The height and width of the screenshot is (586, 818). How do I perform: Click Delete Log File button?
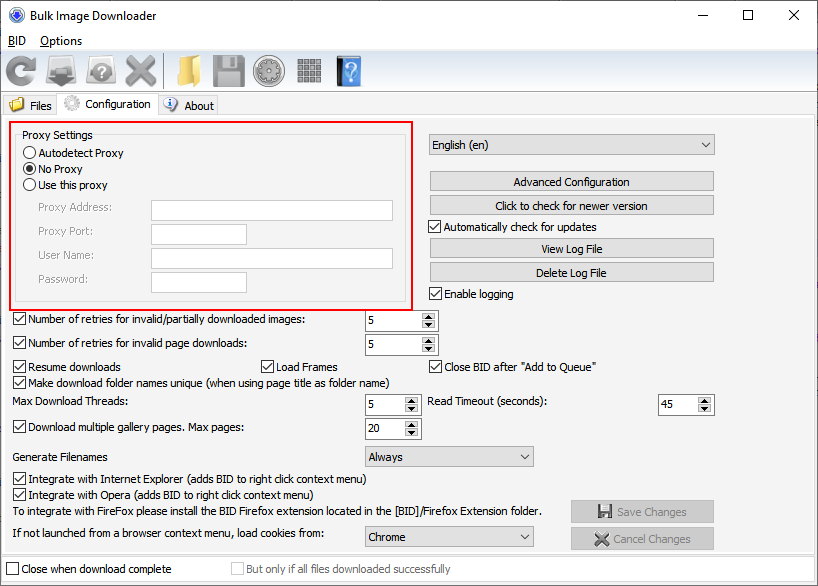click(572, 272)
